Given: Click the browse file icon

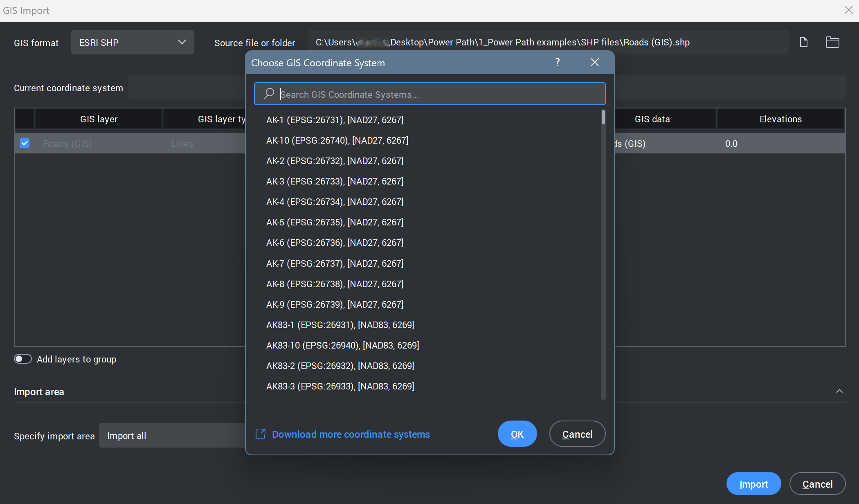Looking at the screenshot, I should (803, 42).
